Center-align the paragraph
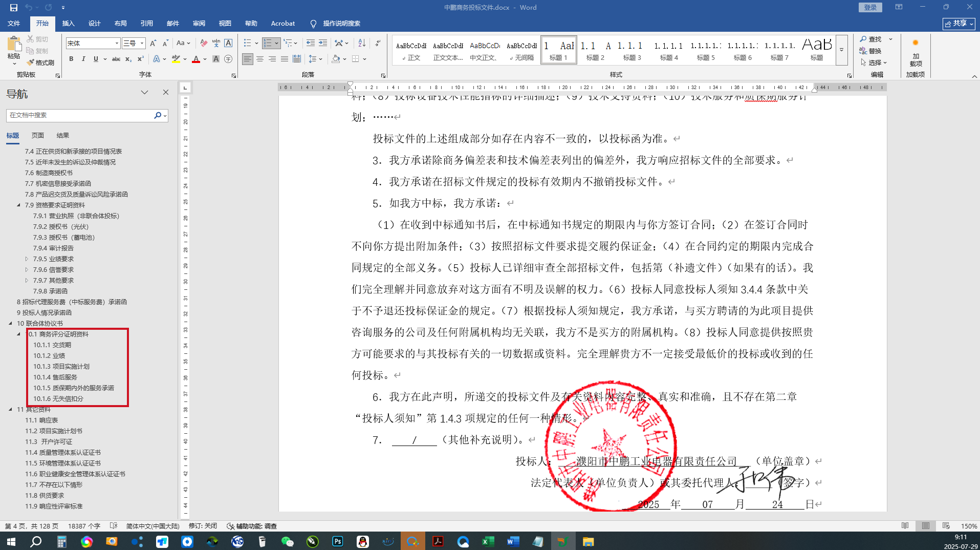The image size is (980, 550). tap(260, 59)
